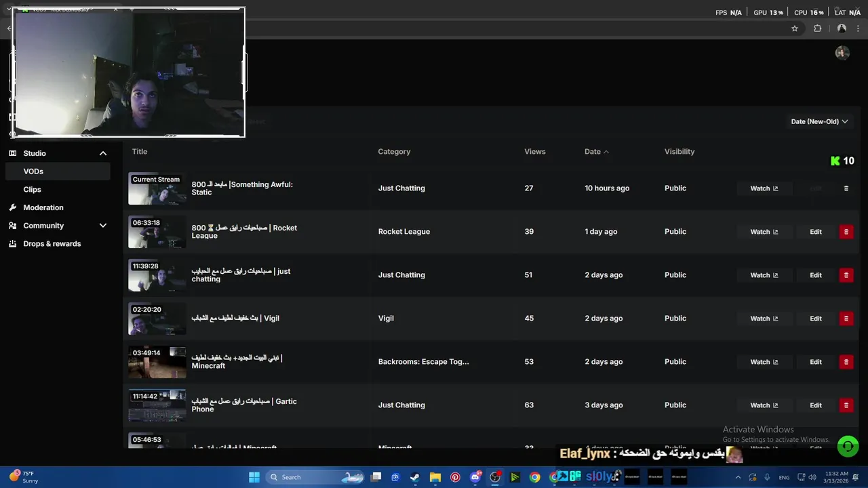Open Discord from the taskbar

coord(475,477)
